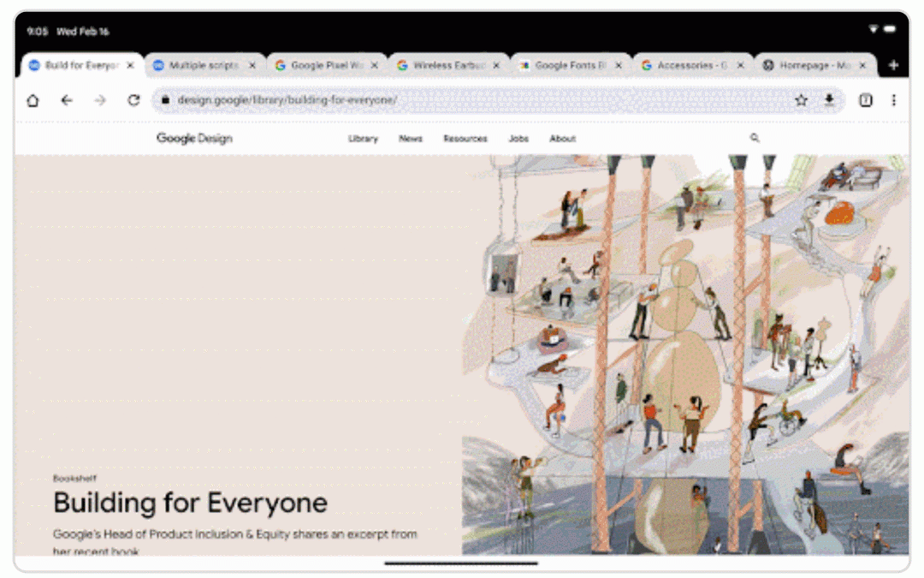Go back using the back arrow
This screenshot has width=924, height=578.
[x=67, y=100]
